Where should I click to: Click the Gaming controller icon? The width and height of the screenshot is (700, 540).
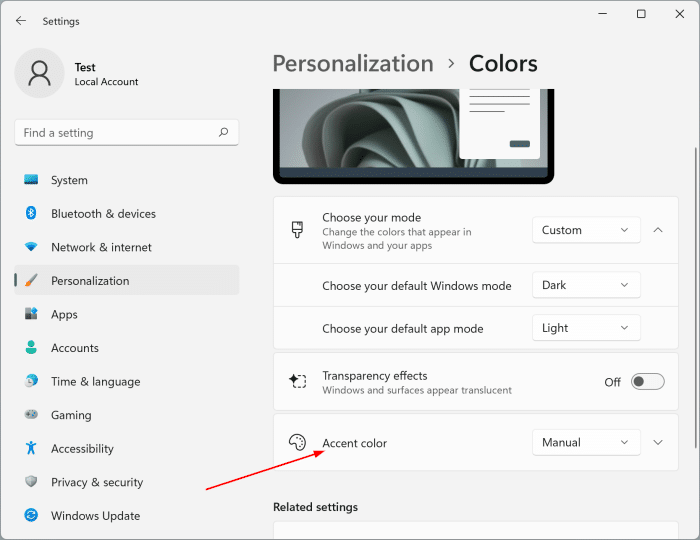tap(31, 414)
